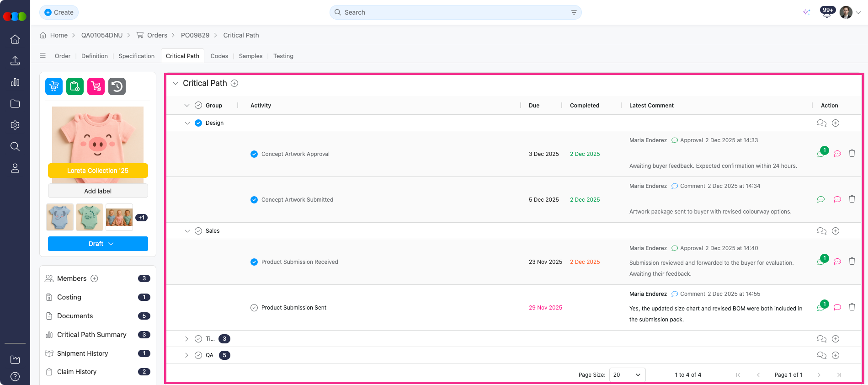
Task: Open notifications bell with 99+ badge
Action: tap(827, 13)
